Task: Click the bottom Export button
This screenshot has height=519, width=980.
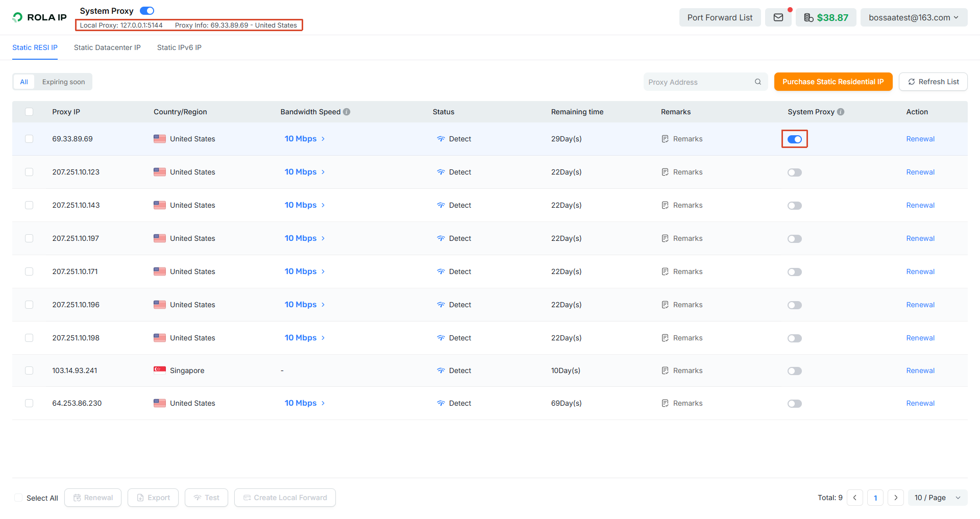Action: (153, 498)
